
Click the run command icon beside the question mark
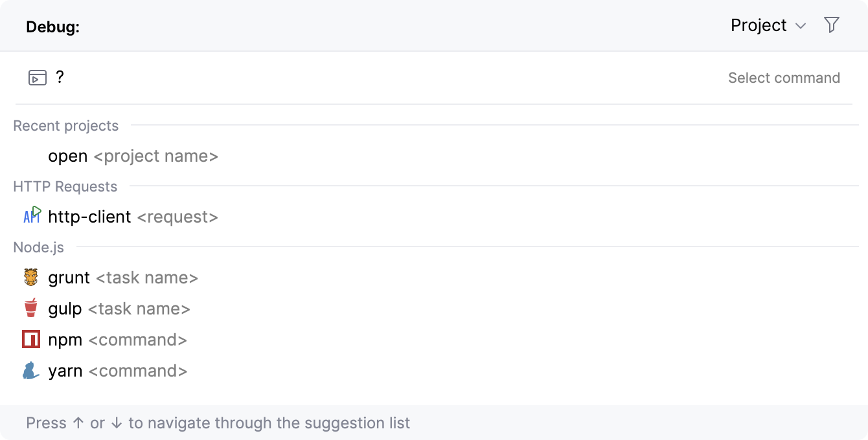(38, 78)
